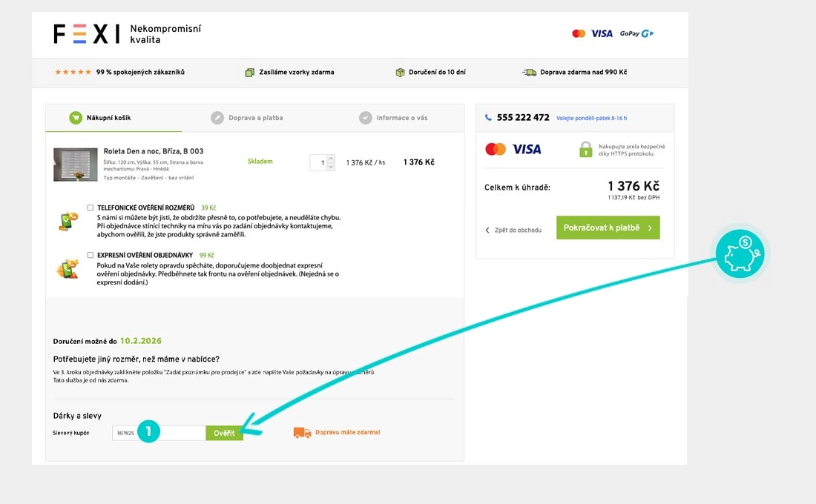Click the free samples icon
Image resolution: width=816 pixels, height=504 pixels.
250,73
